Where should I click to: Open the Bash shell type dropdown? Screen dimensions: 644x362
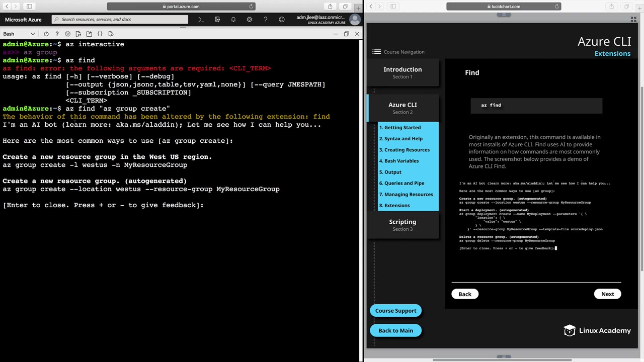coord(19,34)
